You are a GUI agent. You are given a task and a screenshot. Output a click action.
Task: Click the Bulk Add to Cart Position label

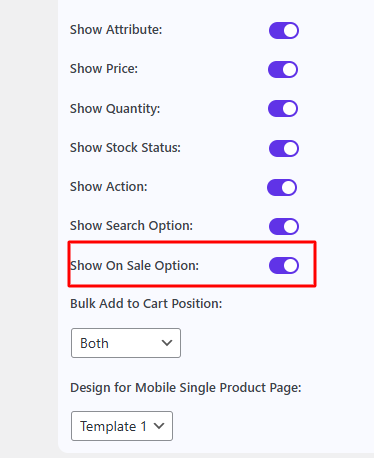tap(146, 304)
